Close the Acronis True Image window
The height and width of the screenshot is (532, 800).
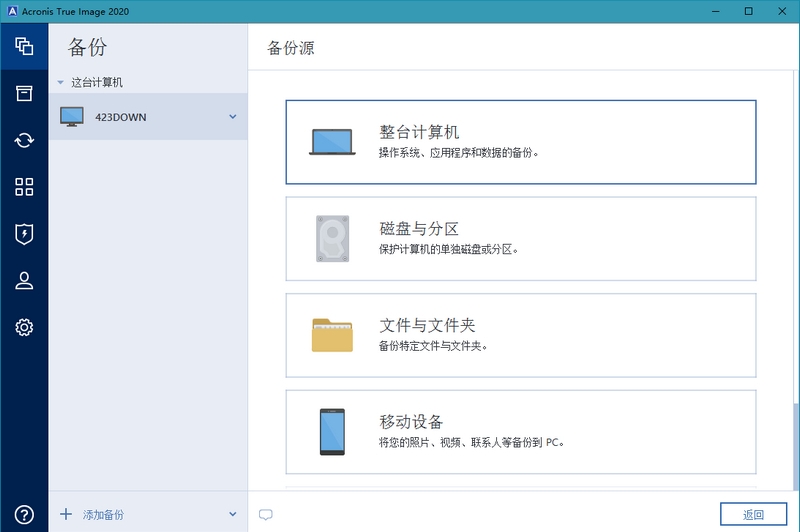point(782,11)
